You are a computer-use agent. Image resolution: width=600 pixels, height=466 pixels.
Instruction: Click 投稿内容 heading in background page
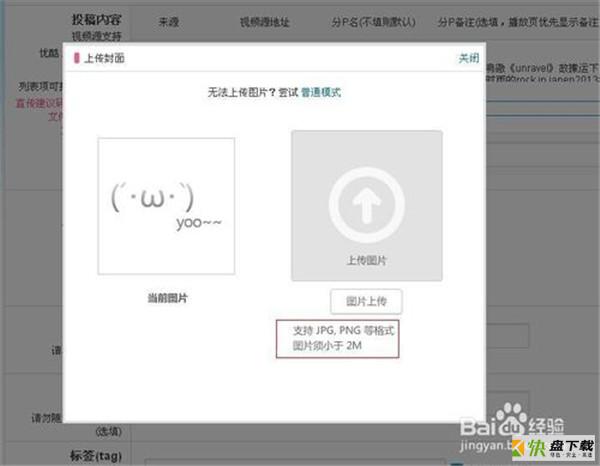point(96,19)
